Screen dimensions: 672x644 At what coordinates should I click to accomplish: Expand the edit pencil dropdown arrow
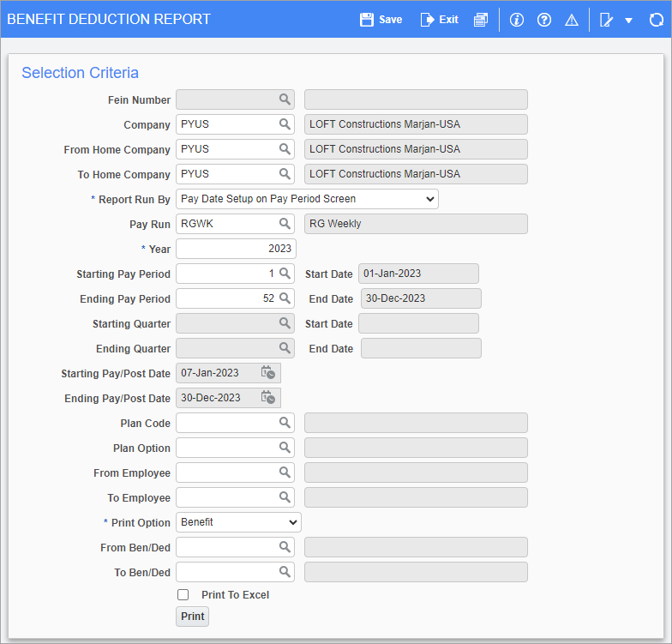click(x=628, y=20)
